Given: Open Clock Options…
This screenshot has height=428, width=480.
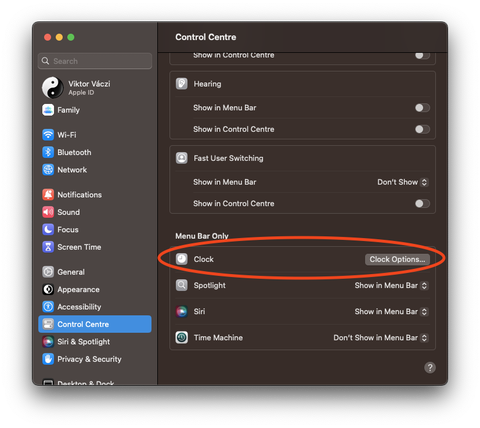Looking at the screenshot, I should [x=397, y=259].
